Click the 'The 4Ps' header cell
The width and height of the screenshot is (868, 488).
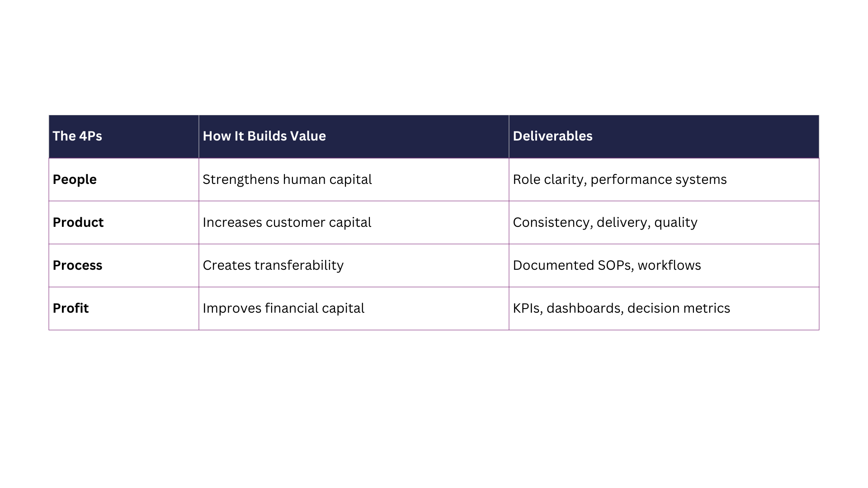click(x=124, y=136)
